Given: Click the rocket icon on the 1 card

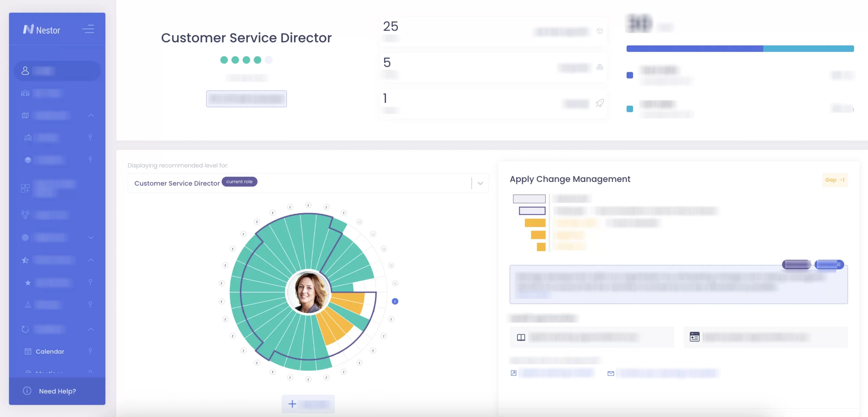Looking at the screenshot, I should point(600,103).
